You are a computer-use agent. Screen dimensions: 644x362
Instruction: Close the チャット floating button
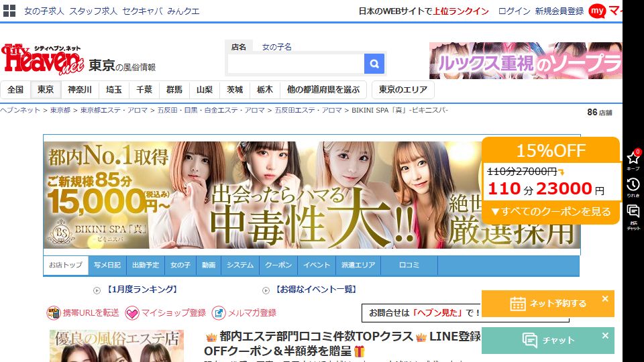[x=605, y=336]
